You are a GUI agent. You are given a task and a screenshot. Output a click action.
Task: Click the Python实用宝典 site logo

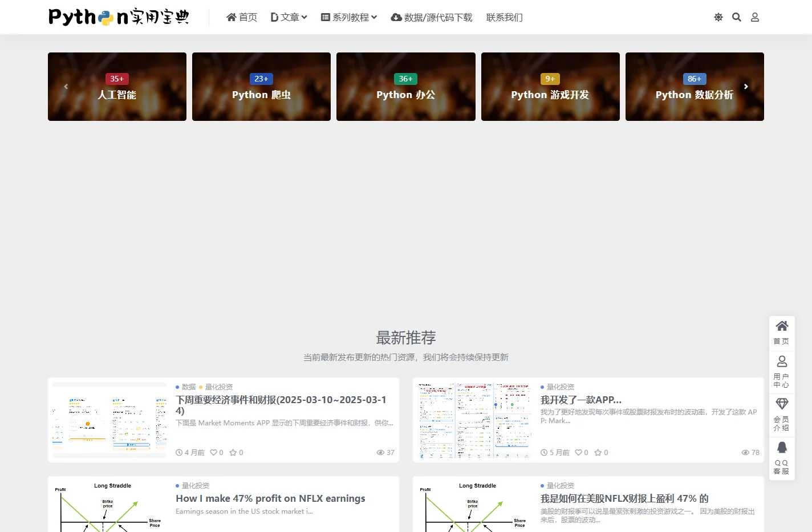pos(119,17)
